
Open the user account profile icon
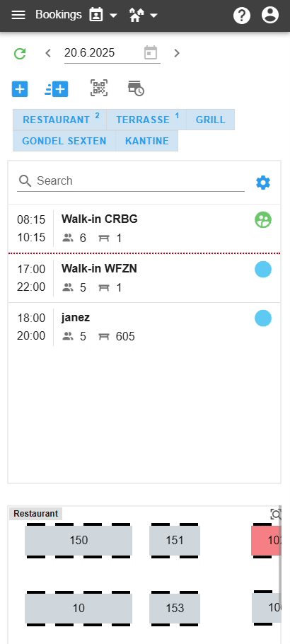(270, 15)
